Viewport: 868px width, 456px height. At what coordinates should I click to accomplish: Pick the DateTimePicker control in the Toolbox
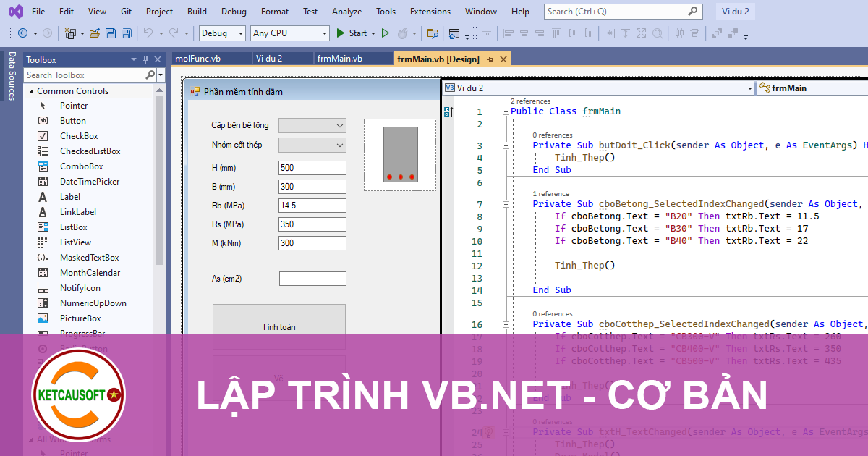[90, 182]
